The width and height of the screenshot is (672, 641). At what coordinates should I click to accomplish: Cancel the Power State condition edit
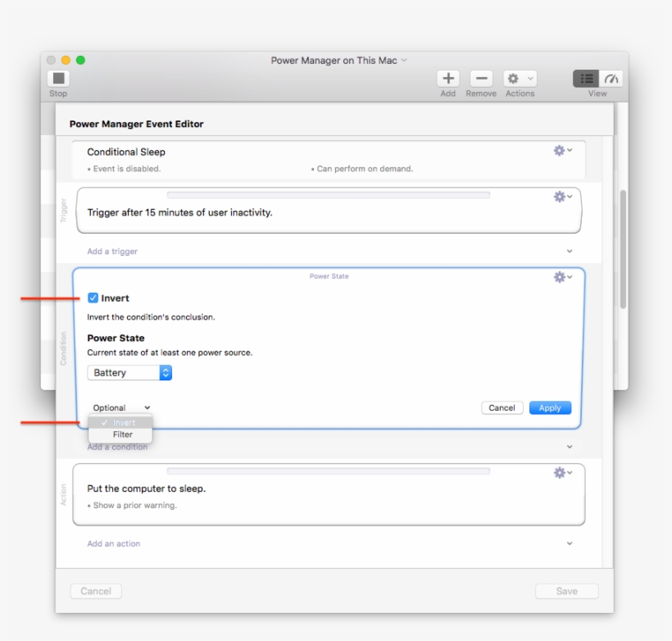(x=502, y=407)
